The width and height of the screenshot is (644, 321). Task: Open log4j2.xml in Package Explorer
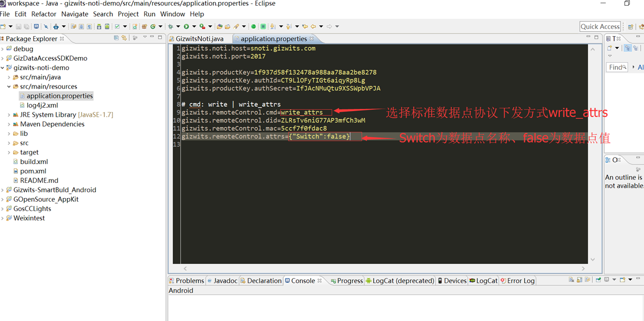coord(42,105)
